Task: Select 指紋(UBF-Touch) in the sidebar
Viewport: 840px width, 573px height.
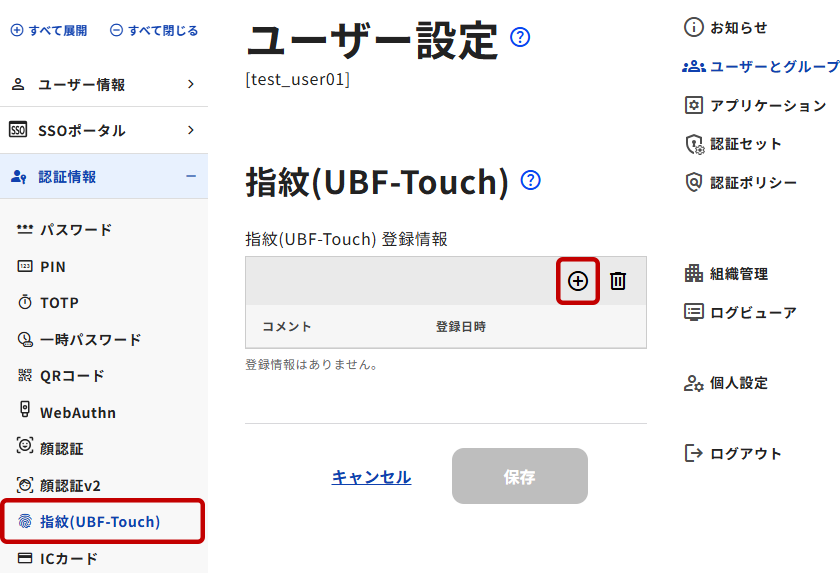Action: pyautogui.click(x=99, y=521)
